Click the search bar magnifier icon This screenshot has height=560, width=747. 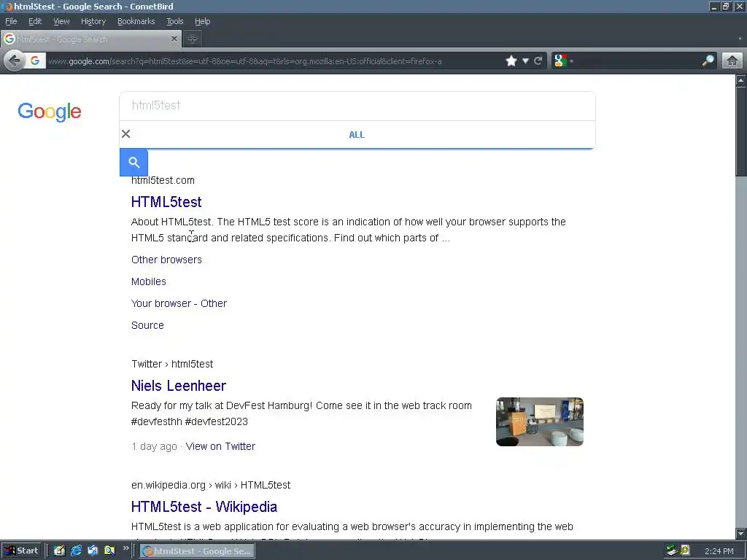click(x=708, y=61)
